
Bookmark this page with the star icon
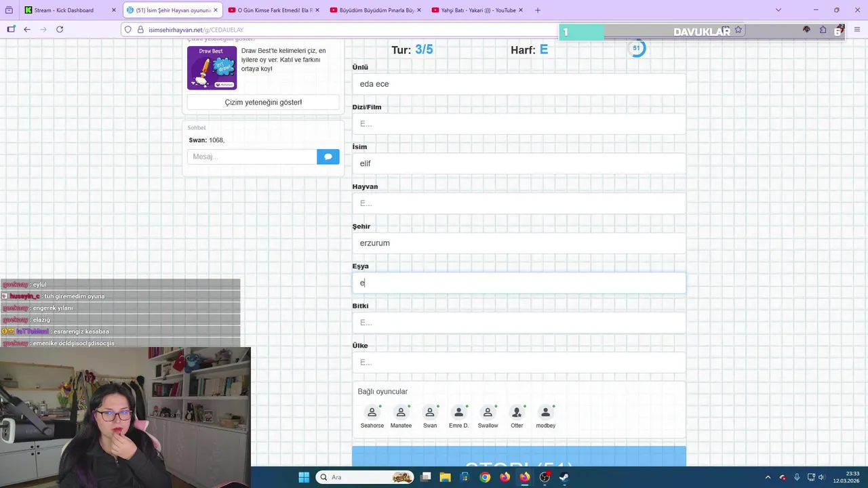738,30
